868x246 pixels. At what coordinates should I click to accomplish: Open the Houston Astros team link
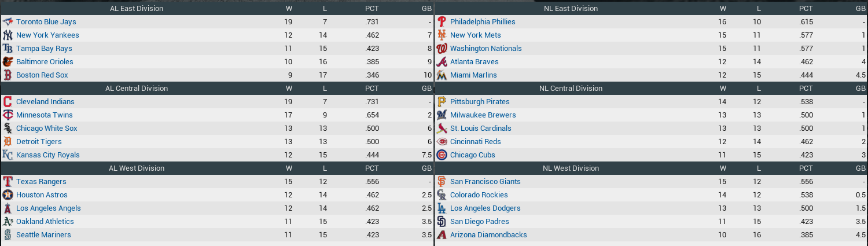[42, 195]
